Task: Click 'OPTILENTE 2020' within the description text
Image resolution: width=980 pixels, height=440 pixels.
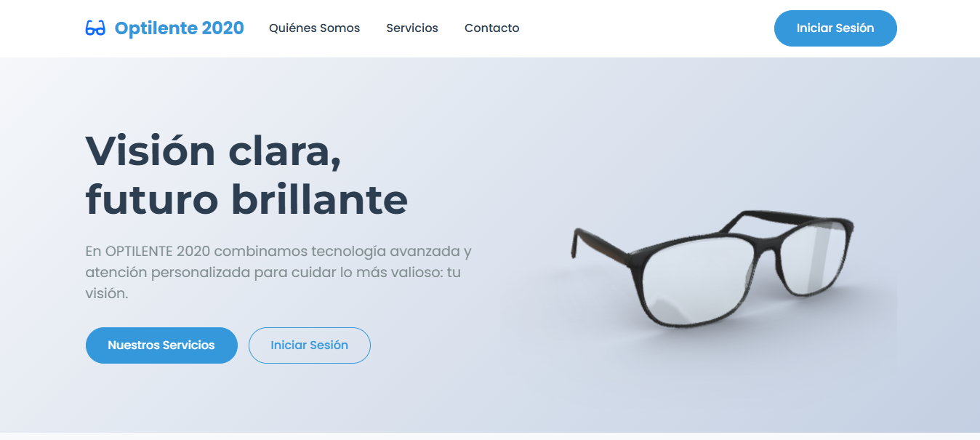Action: [158, 252]
